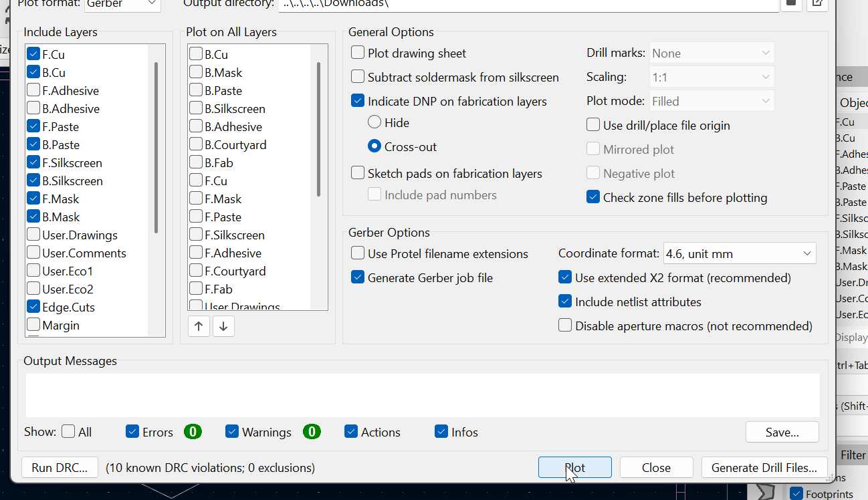Toggle Generate Gerber job file
This screenshot has height=500, width=868.
(x=358, y=277)
